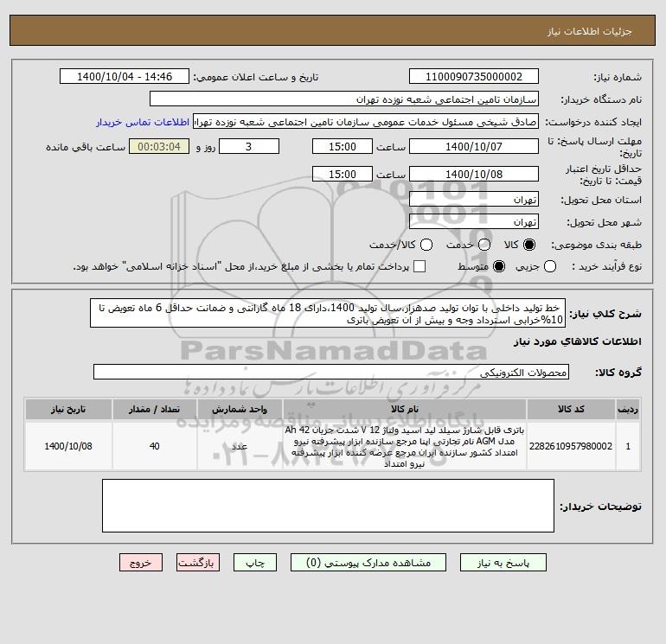Click the جزئیات اطلاعات نیاز header title
666x644 pixels.
coord(589,31)
